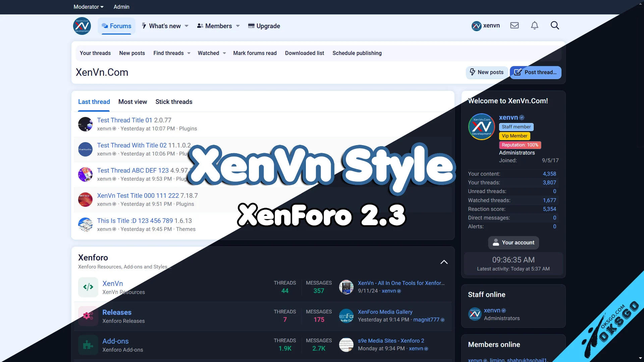Screen dimensions: 644x362
Task: Open thread This Is Title :D 123 456 789
Action: 135,221
